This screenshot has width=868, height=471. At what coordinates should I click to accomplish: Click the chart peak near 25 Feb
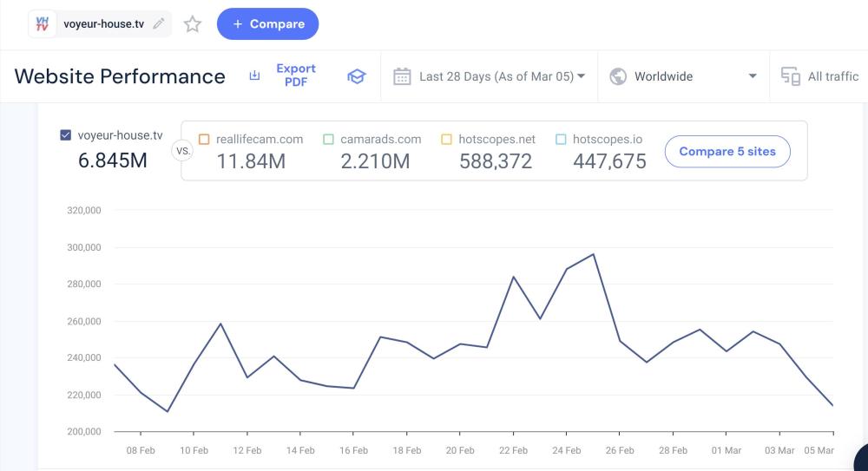click(x=593, y=254)
